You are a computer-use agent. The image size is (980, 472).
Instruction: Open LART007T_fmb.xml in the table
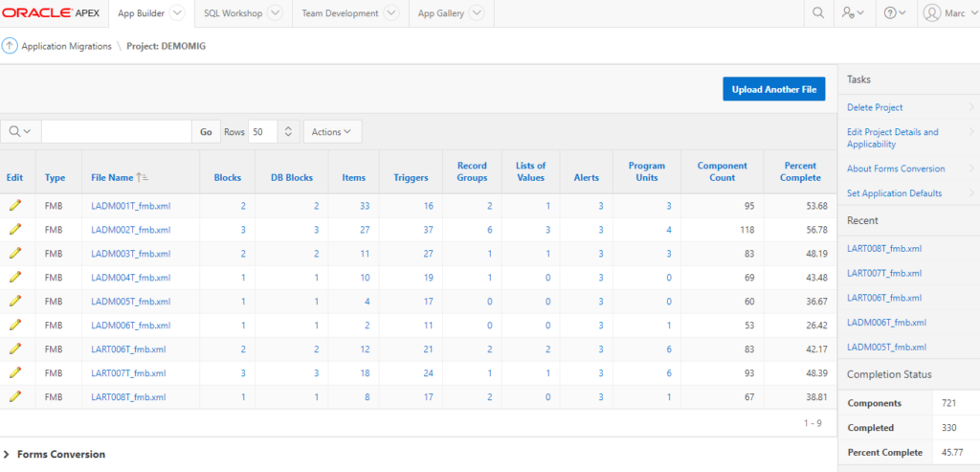128,372
